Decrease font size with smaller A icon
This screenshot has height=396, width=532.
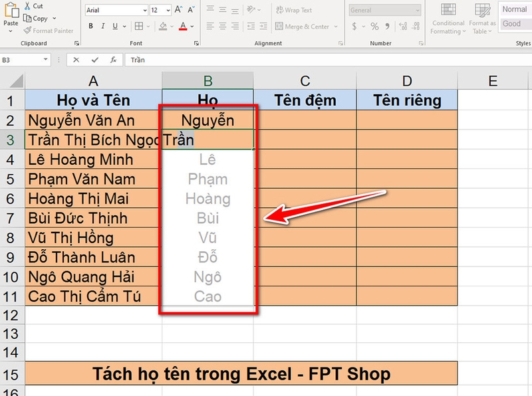click(x=191, y=10)
